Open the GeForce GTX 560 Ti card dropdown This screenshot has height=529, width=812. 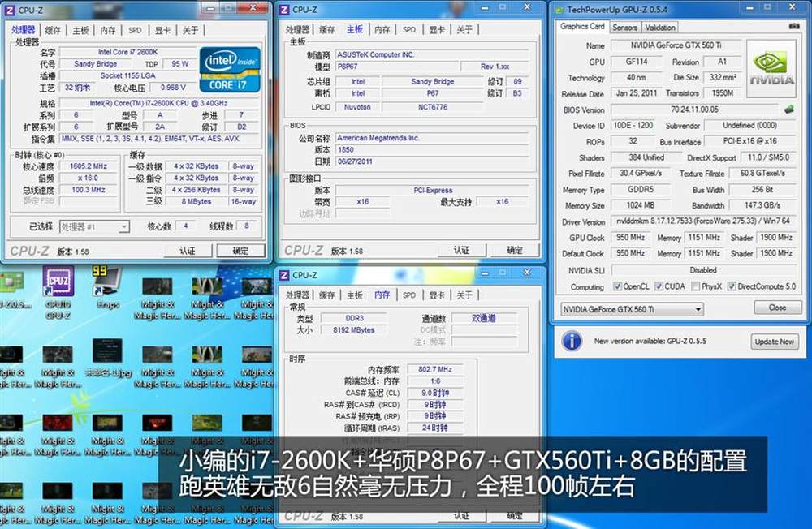pos(631,308)
